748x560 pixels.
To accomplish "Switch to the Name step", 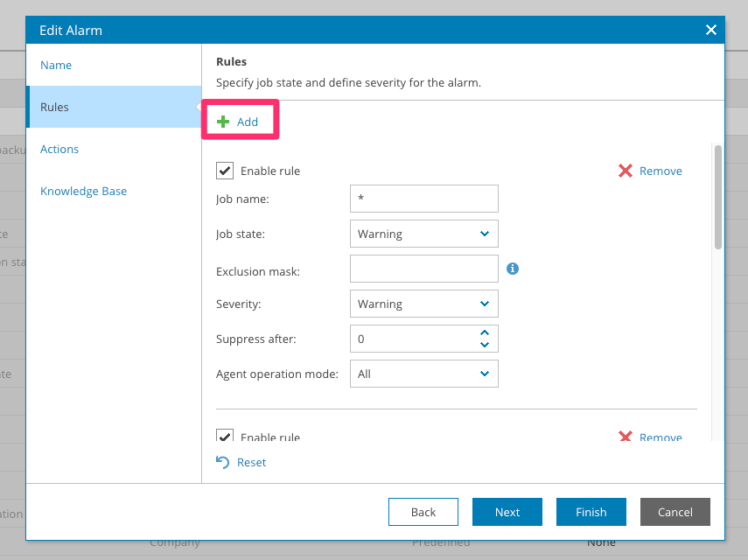I will coord(56,65).
